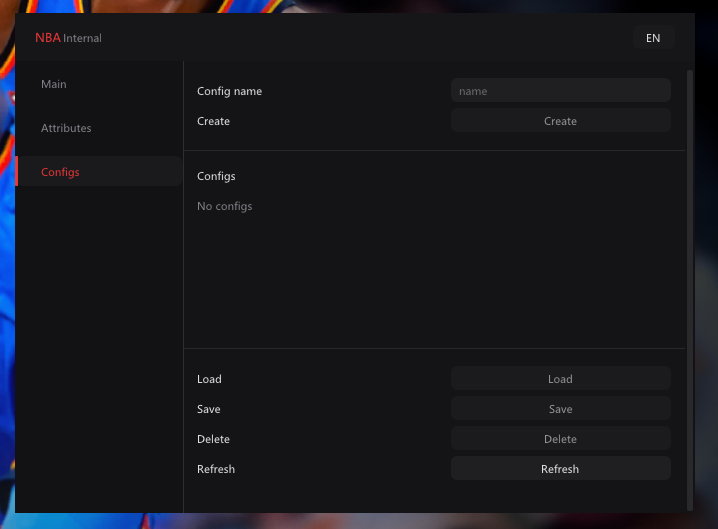Click the Create config button
The image size is (718, 529).
pyautogui.click(x=560, y=121)
